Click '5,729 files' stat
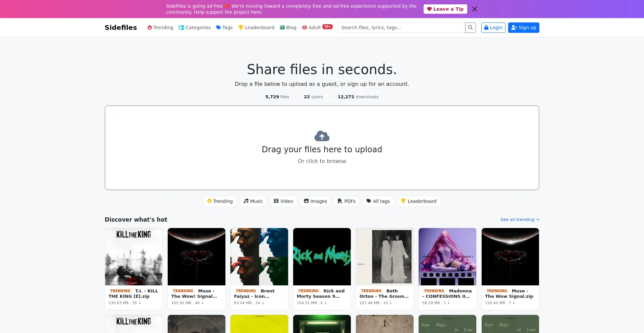644x333 pixels. (277, 97)
